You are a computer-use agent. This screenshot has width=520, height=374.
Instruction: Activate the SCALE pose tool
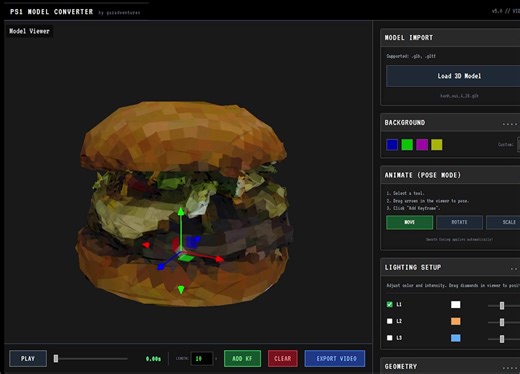pyautogui.click(x=503, y=222)
